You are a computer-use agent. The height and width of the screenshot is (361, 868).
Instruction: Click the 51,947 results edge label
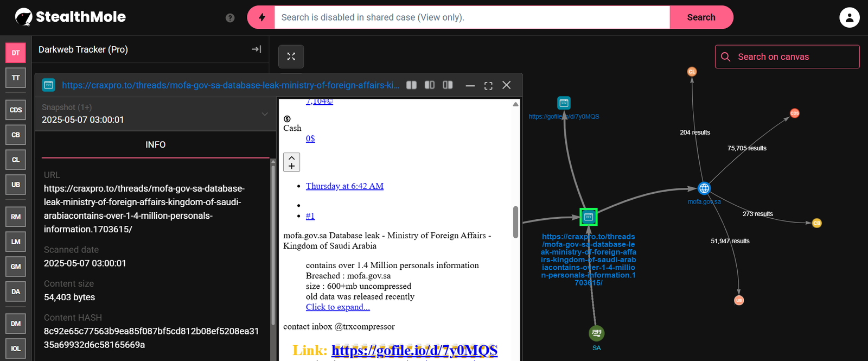[x=730, y=241]
